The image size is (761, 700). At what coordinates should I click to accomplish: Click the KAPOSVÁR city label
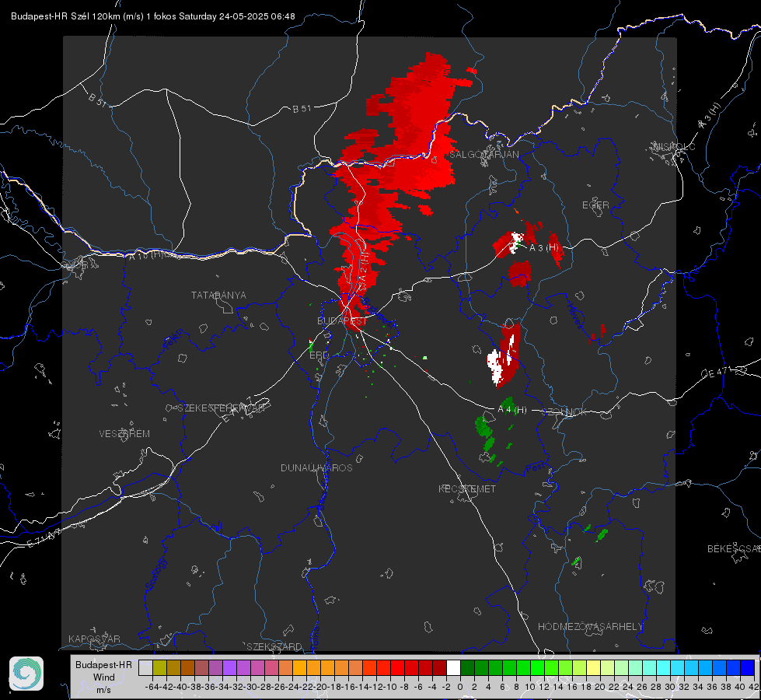[x=94, y=639]
